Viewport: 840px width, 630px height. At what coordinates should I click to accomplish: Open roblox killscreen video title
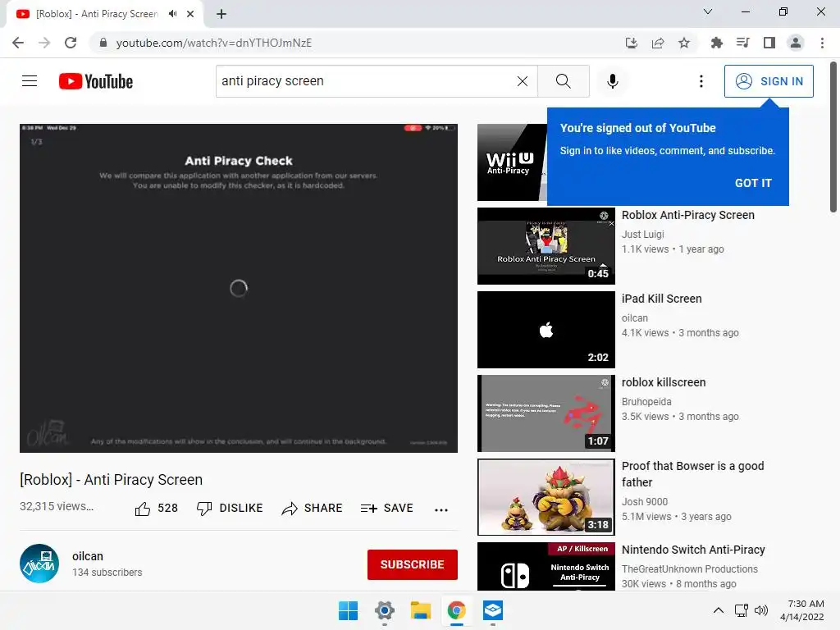pos(663,382)
